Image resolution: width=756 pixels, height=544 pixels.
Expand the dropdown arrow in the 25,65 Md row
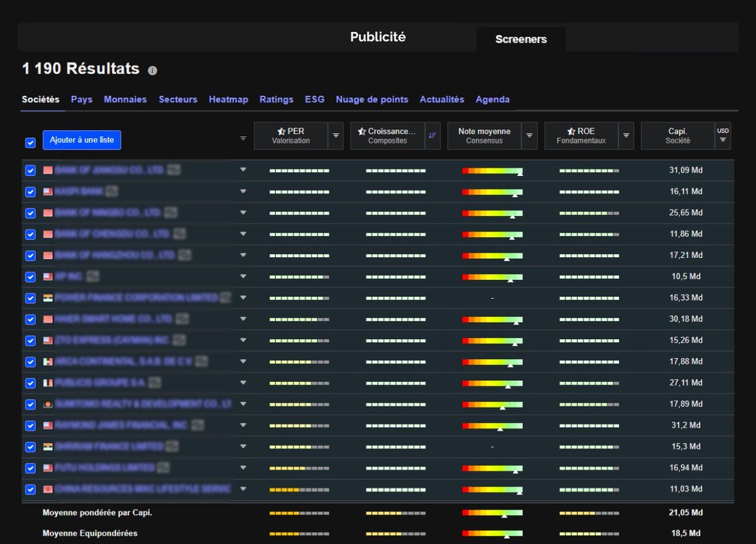tap(243, 212)
